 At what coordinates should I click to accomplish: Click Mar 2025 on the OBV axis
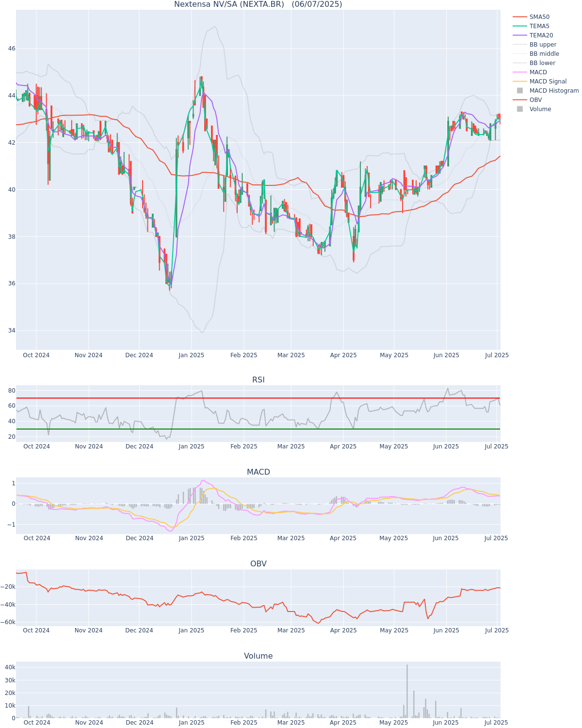(x=291, y=630)
